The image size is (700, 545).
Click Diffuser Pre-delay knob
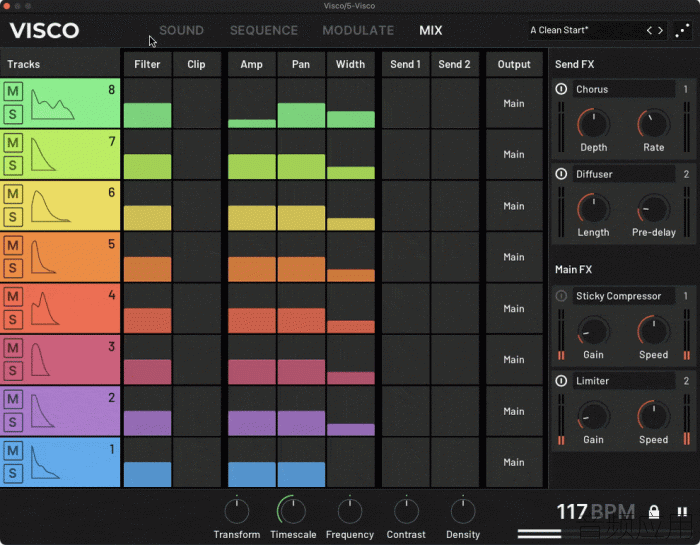654,209
